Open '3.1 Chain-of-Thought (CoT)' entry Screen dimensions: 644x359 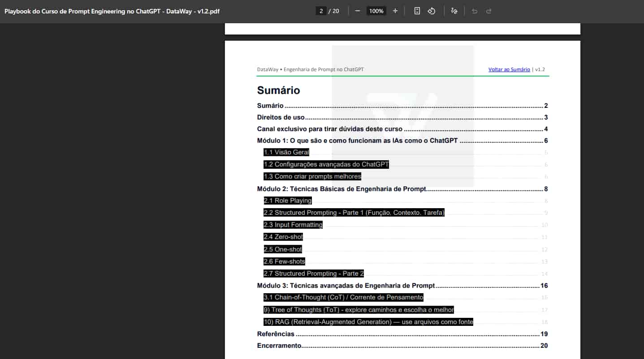(343, 298)
